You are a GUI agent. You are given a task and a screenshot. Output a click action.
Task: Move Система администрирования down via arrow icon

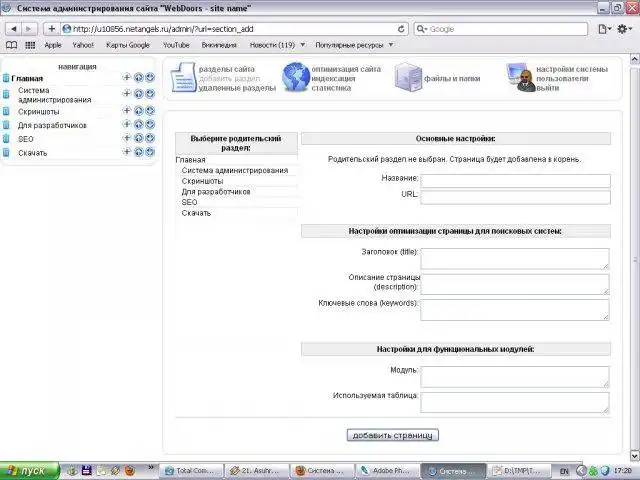click(150, 93)
